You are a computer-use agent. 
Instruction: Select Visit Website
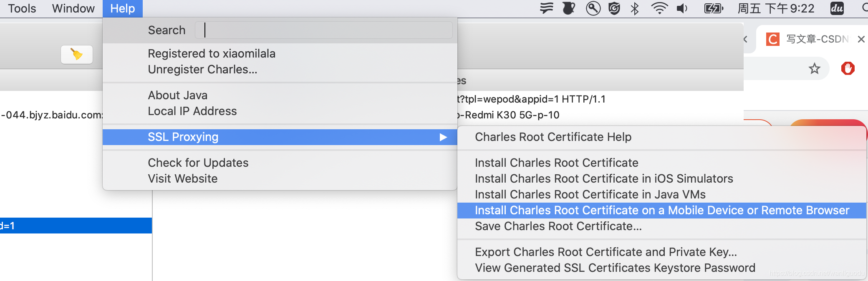280,179
